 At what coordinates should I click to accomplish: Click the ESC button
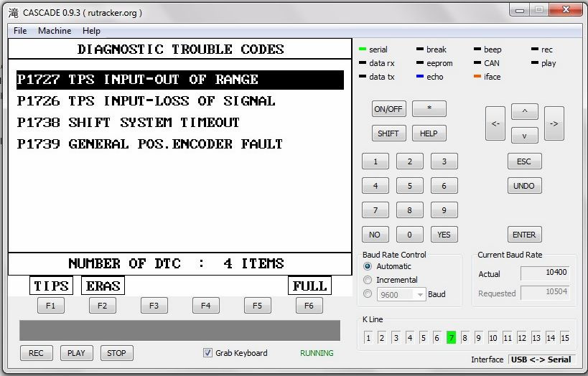click(524, 161)
